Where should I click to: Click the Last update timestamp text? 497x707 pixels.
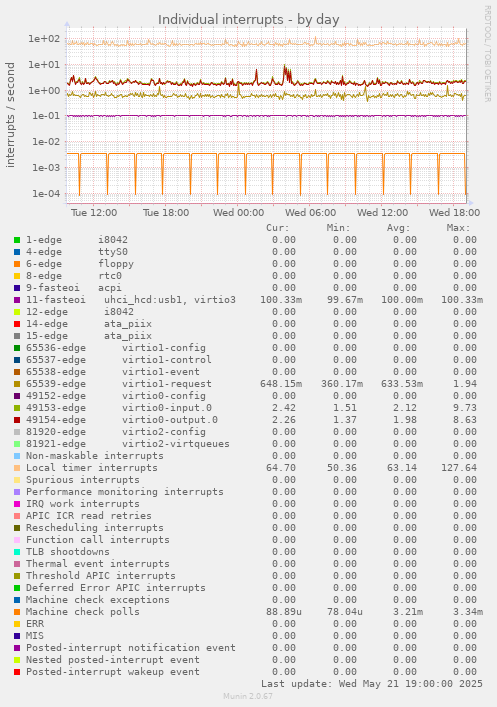click(x=372, y=684)
